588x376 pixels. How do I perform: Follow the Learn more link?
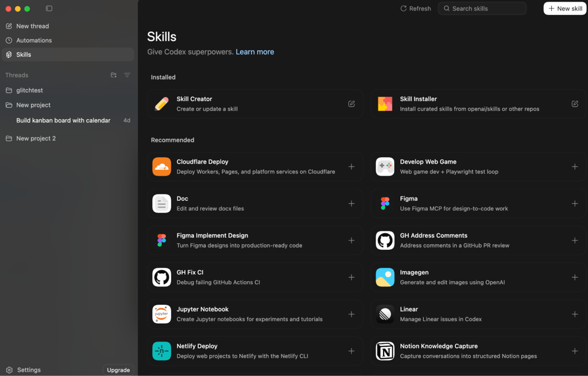pyautogui.click(x=255, y=52)
